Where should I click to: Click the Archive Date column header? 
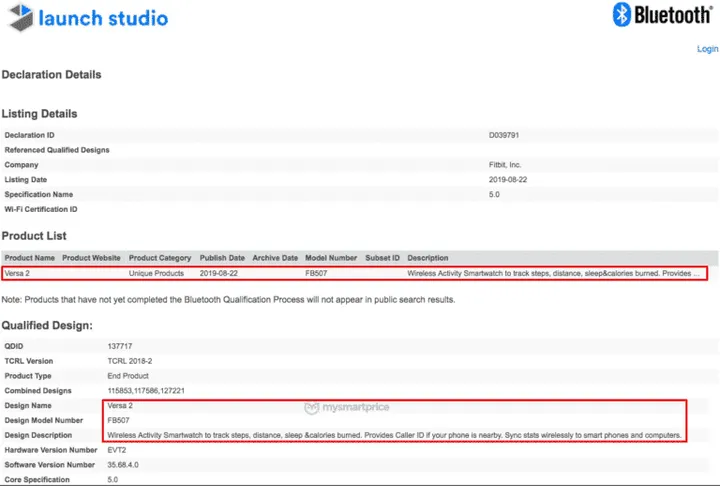coord(275,258)
